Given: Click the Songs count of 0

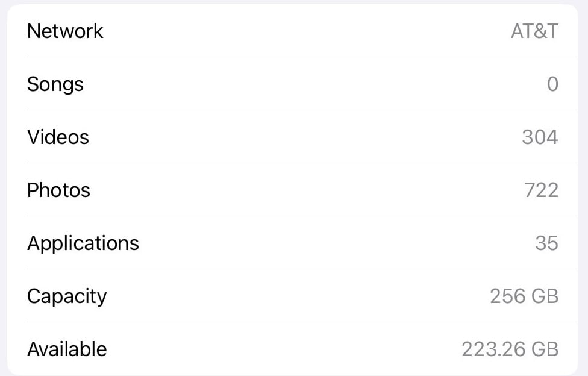Looking at the screenshot, I should click(x=552, y=84).
